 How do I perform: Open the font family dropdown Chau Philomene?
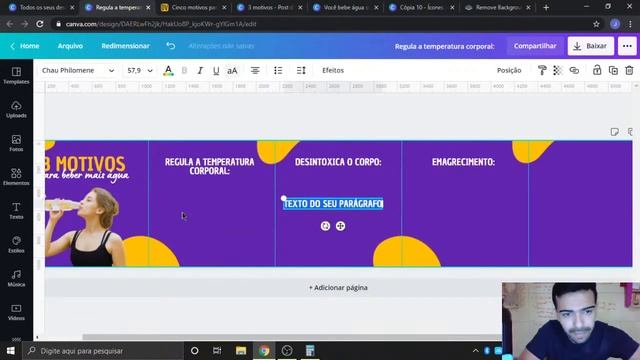pyautogui.click(x=78, y=71)
